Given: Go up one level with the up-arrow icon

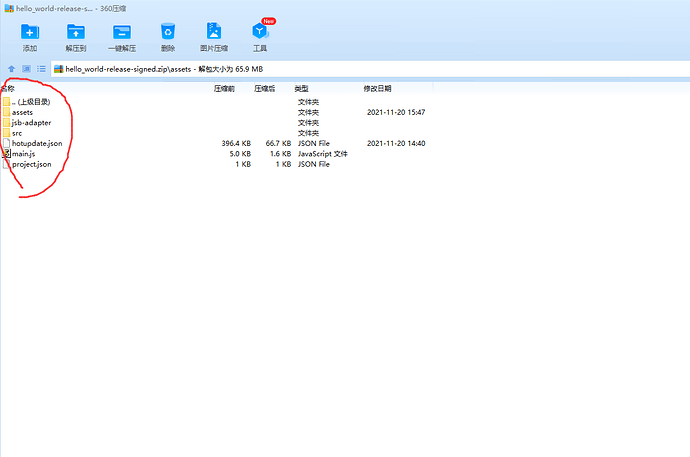Looking at the screenshot, I should coord(11,69).
